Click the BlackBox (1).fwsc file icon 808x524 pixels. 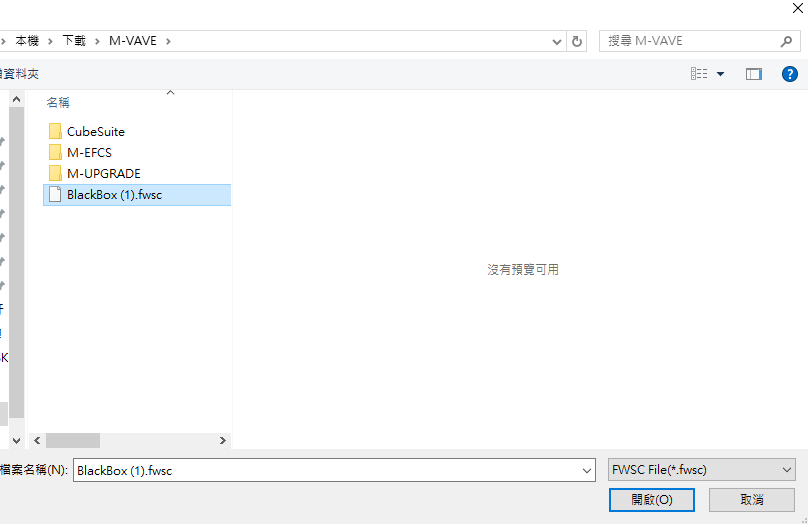55,195
